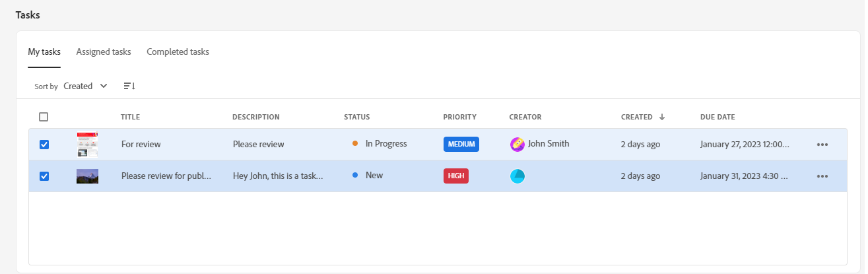Click John Smith's avatar icon
The height and width of the screenshot is (274, 868).
click(517, 144)
